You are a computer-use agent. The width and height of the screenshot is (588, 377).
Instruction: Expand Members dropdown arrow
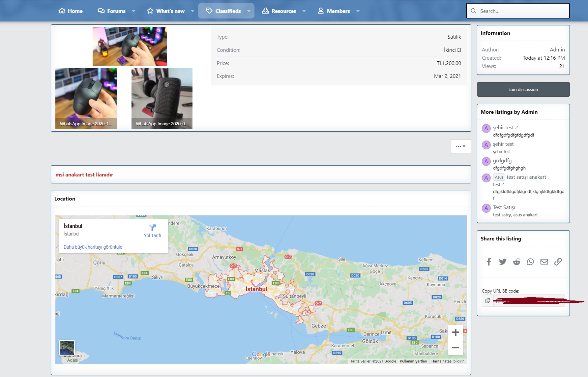[x=358, y=11]
